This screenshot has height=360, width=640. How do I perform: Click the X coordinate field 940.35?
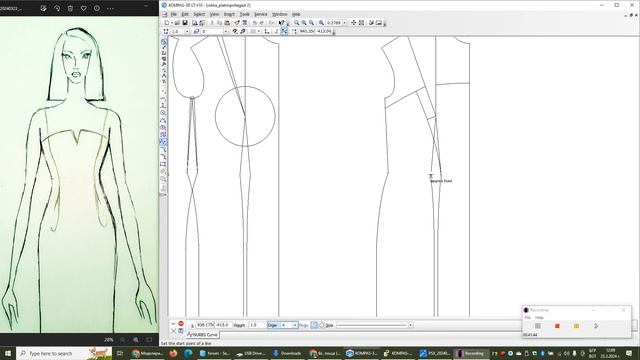point(307,31)
